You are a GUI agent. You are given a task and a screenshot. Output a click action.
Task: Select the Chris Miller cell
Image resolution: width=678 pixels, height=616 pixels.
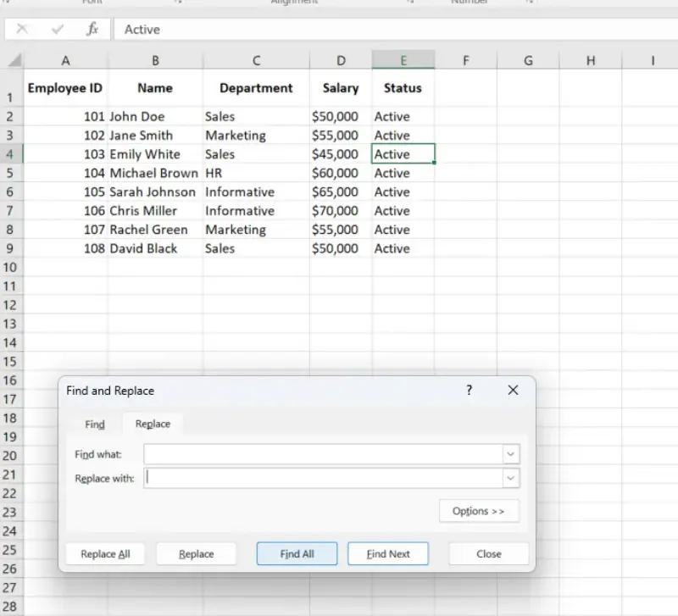(x=155, y=211)
